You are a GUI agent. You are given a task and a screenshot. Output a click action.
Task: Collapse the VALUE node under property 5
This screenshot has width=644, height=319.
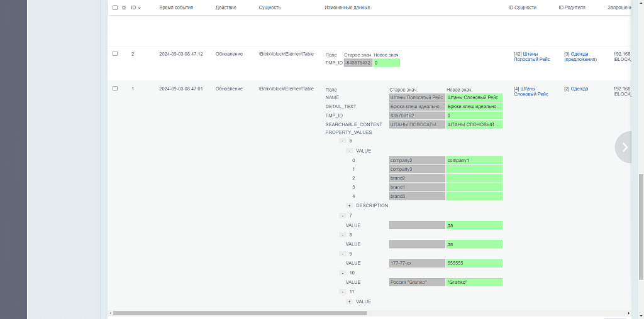coord(349,151)
